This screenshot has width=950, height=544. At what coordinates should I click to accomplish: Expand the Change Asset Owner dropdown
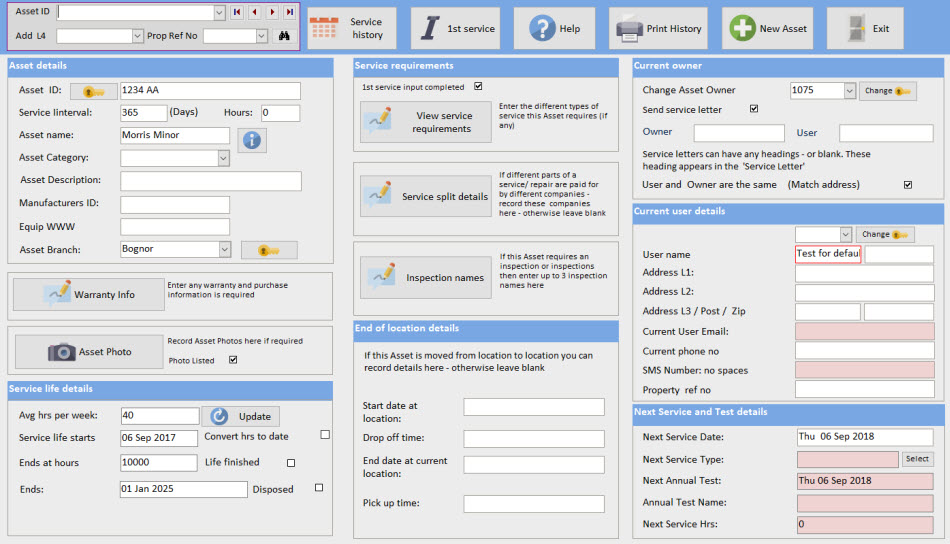tap(849, 91)
